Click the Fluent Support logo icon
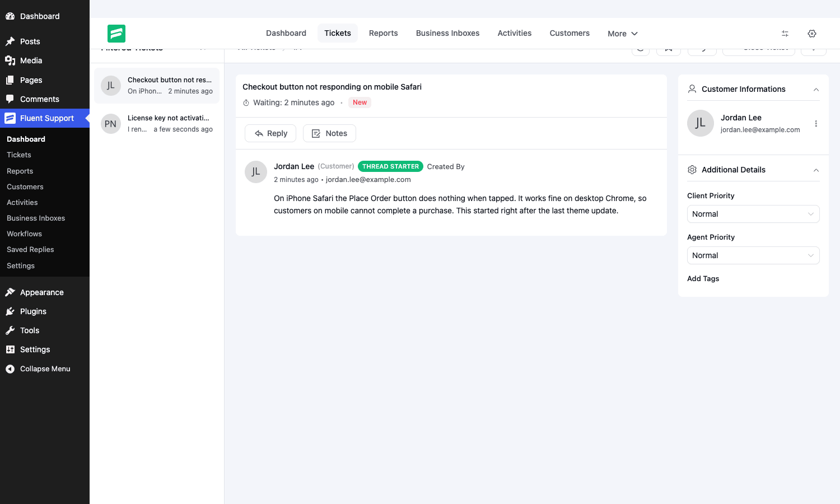Image resolution: width=840 pixels, height=504 pixels. point(116,34)
